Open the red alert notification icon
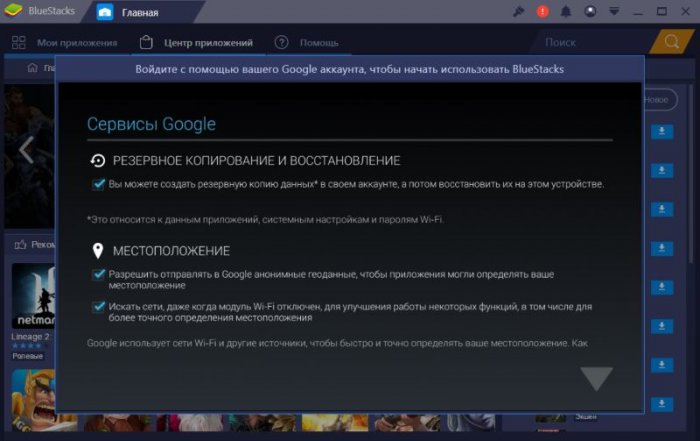This screenshot has width=700, height=441. (542, 12)
